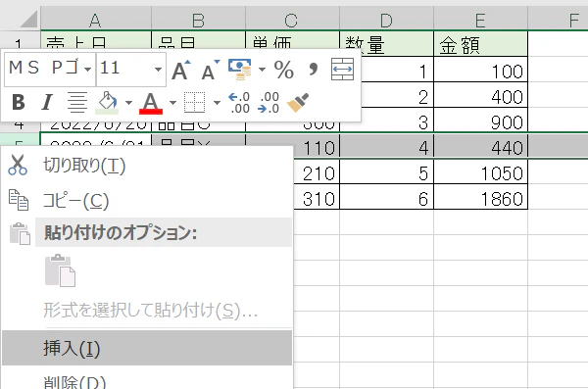Toggle bold formatting in mini toolbar
588x389 pixels.
[x=19, y=102]
